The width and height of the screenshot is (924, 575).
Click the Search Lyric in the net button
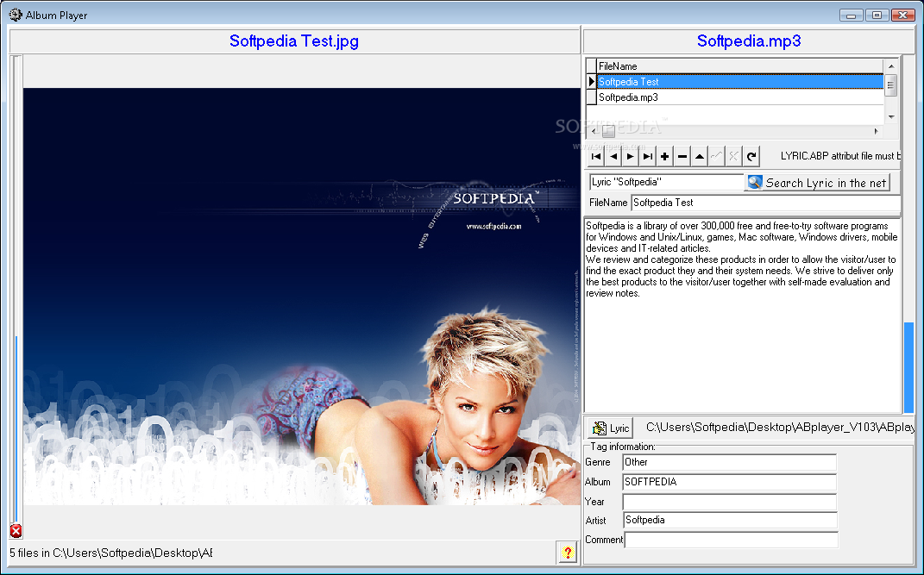tap(817, 183)
